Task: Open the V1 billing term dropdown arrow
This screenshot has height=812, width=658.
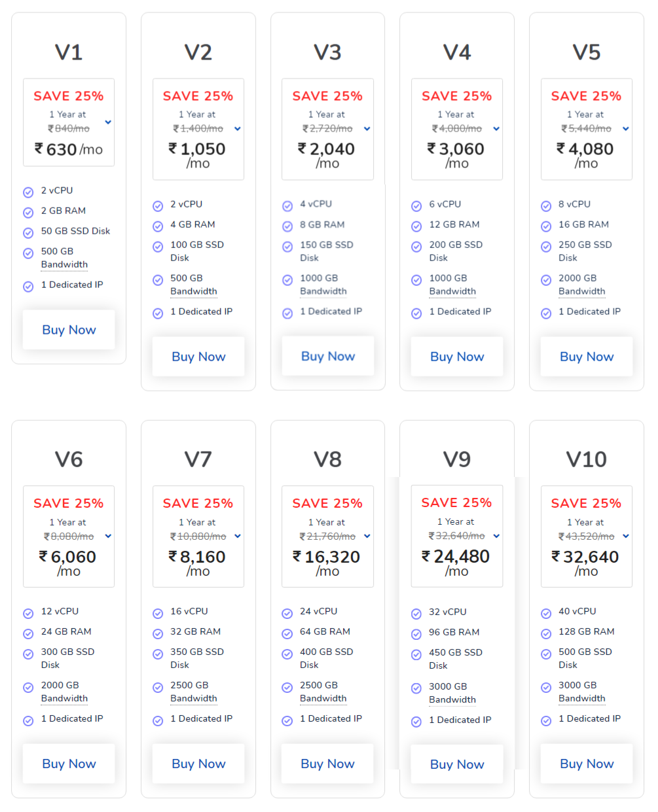Action: coord(108,122)
